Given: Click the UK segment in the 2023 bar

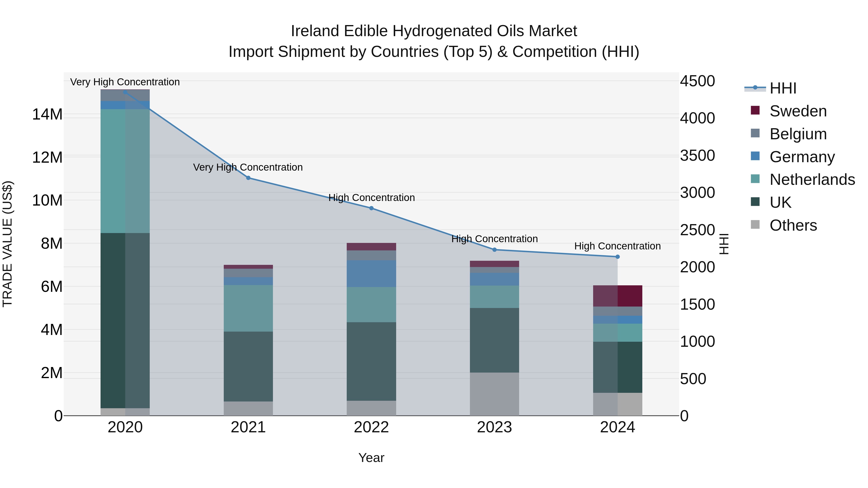Looking at the screenshot, I should tap(495, 340).
